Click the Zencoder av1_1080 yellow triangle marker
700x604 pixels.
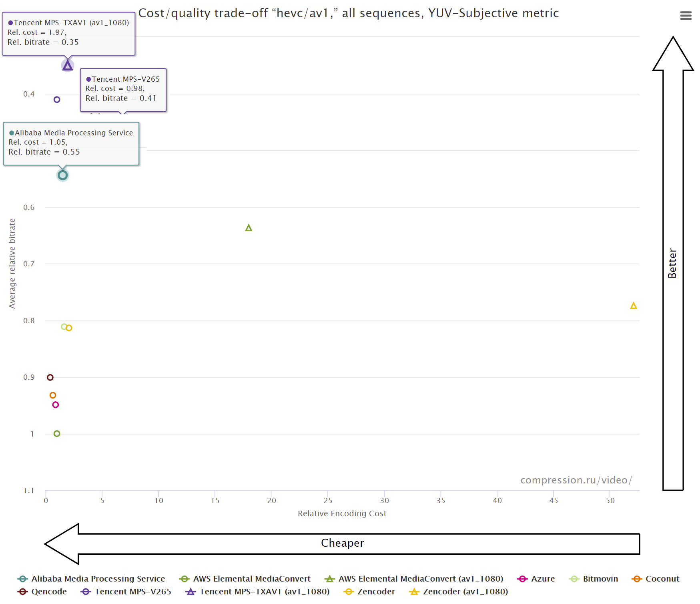click(633, 306)
